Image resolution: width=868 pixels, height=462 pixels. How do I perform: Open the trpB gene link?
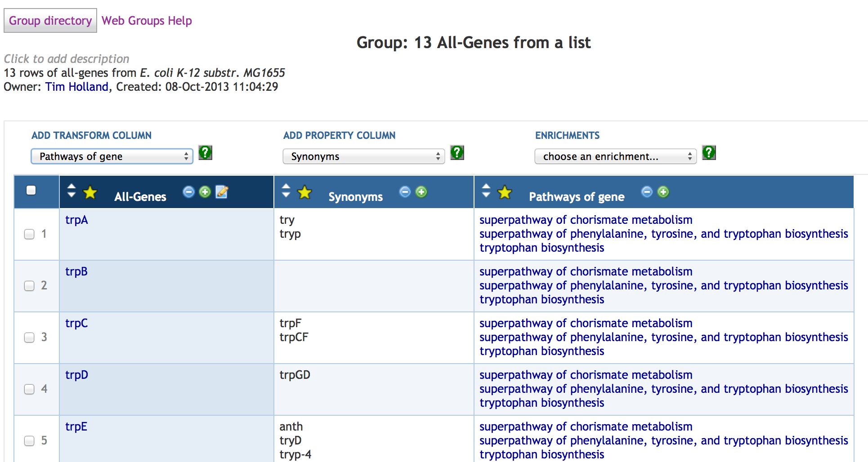pos(76,272)
